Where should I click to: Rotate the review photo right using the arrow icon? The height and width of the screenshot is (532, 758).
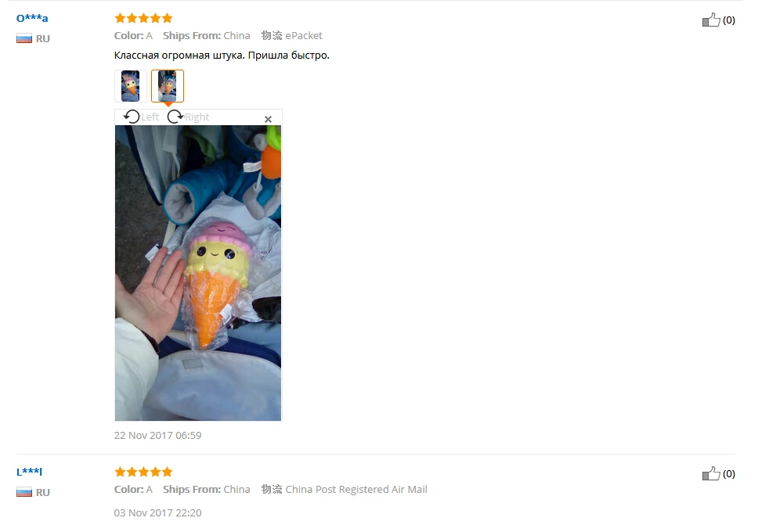click(175, 117)
